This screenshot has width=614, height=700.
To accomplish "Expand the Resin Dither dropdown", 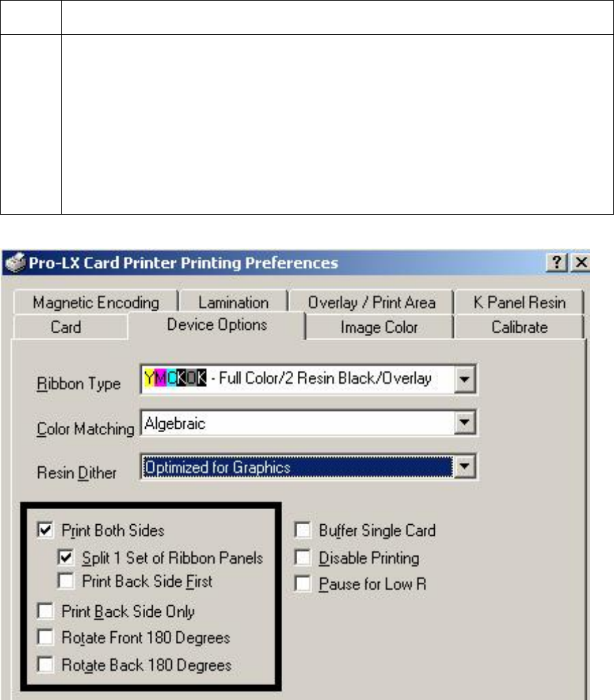I will click(463, 468).
